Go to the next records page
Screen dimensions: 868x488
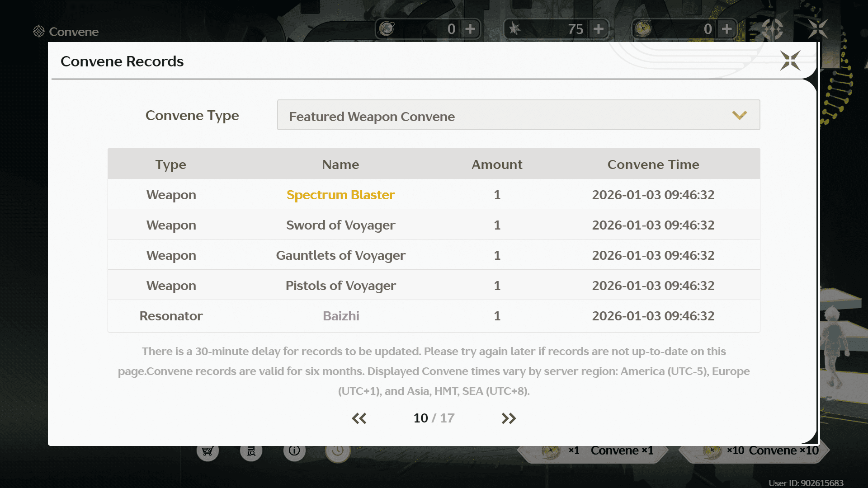509,418
